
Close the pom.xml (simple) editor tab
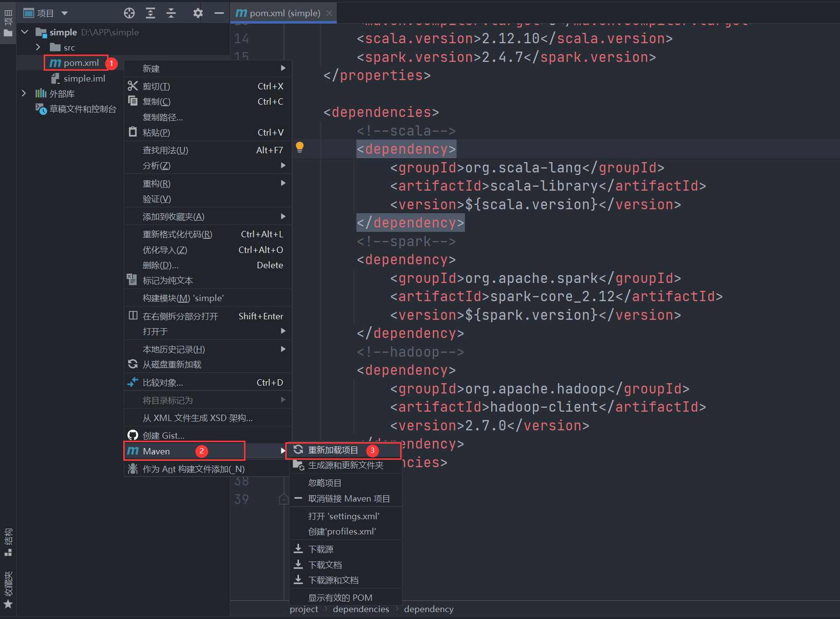[x=329, y=13]
